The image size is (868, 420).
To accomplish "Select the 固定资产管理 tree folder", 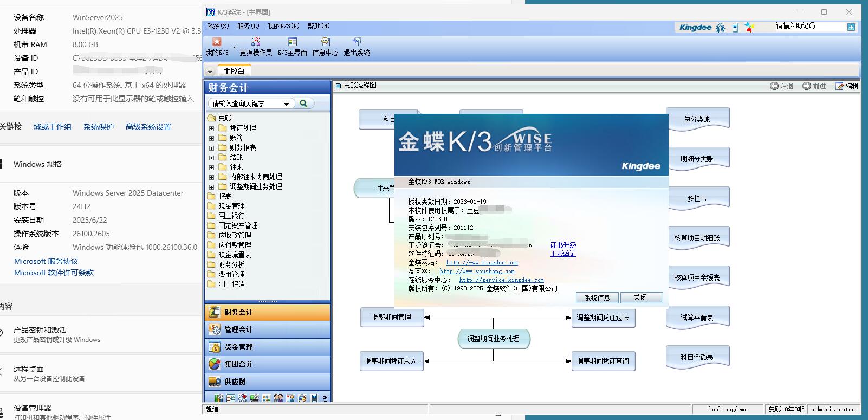I will tap(238, 225).
